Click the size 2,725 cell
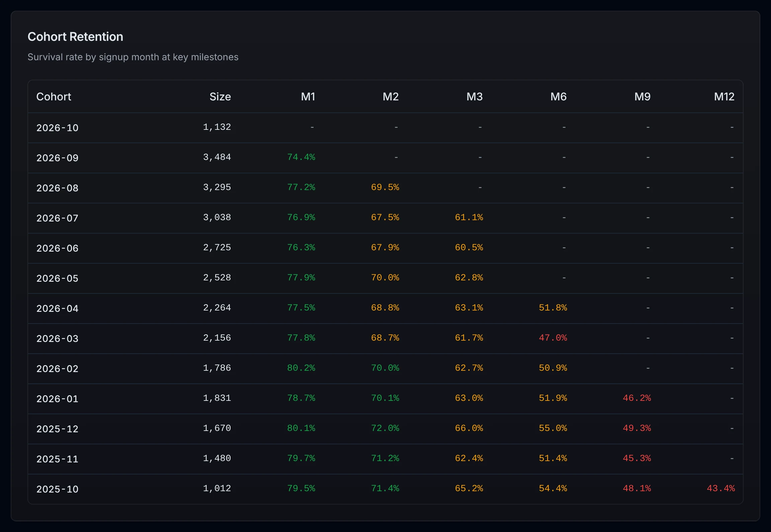 [x=217, y=248]
